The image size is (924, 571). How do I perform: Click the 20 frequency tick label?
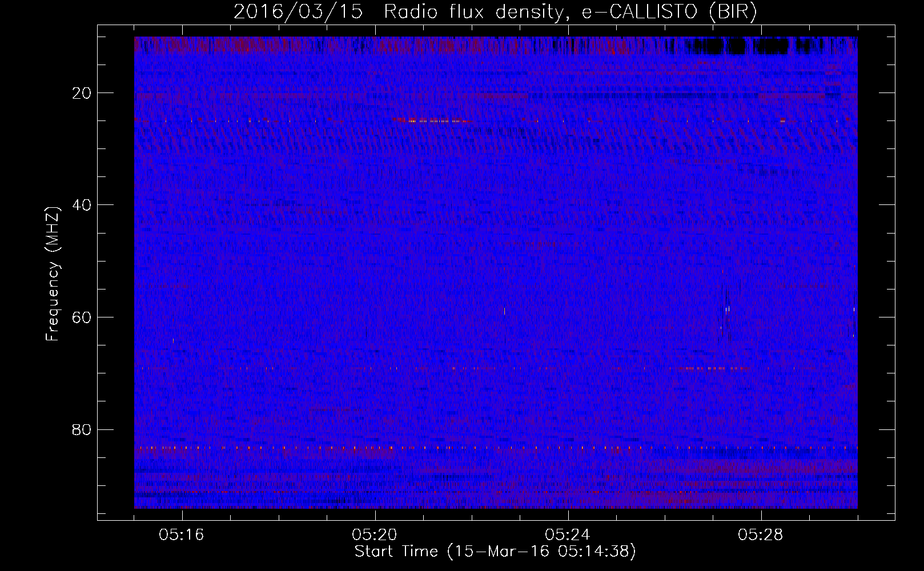point(82,93)
